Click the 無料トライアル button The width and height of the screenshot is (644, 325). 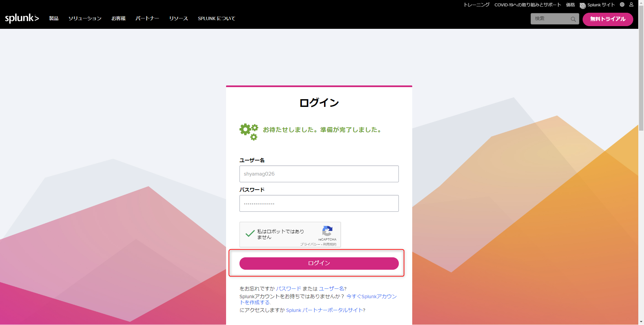click(x=608, y=19)
